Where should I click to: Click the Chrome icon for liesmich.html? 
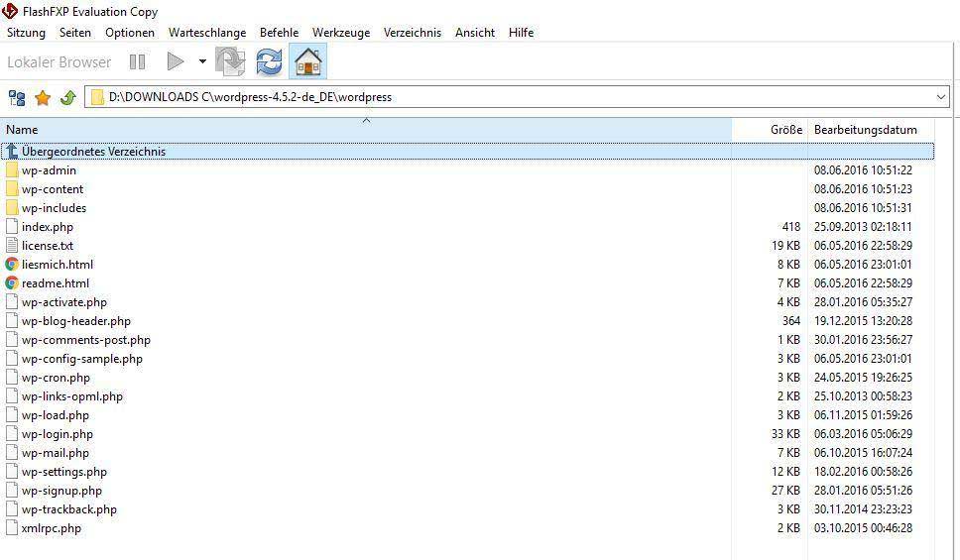click(x=12, y=265)
